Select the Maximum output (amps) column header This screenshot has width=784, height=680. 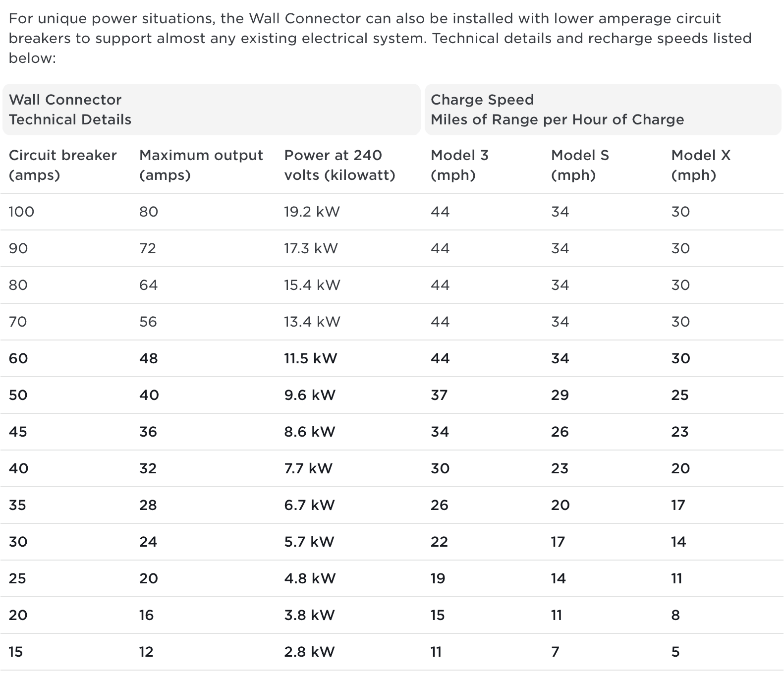(201, 165)
